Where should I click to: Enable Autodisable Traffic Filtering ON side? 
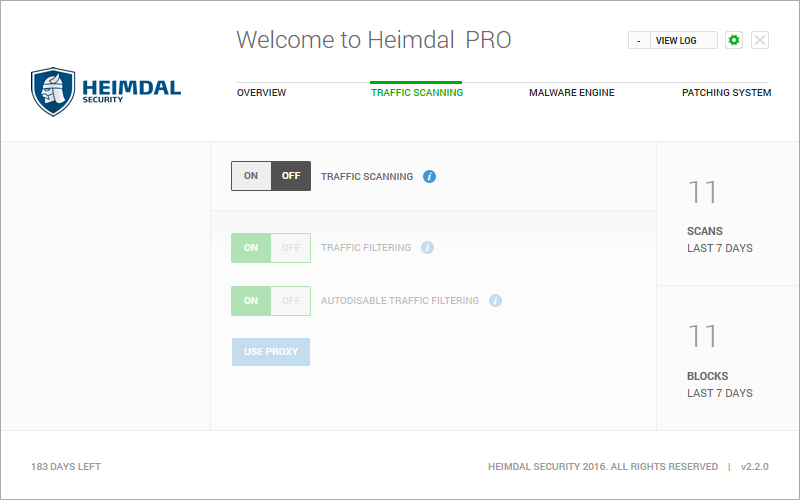[251, 301]
